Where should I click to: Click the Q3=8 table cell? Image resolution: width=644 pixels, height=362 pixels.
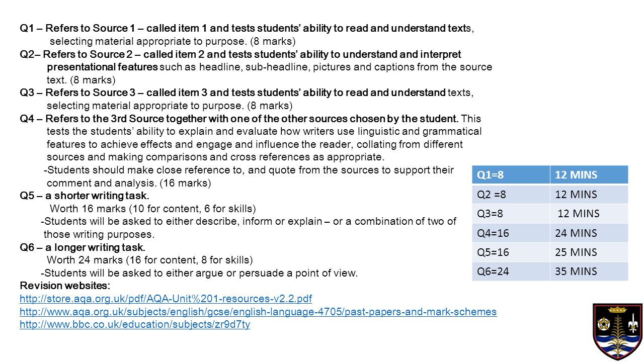(511, 213)
